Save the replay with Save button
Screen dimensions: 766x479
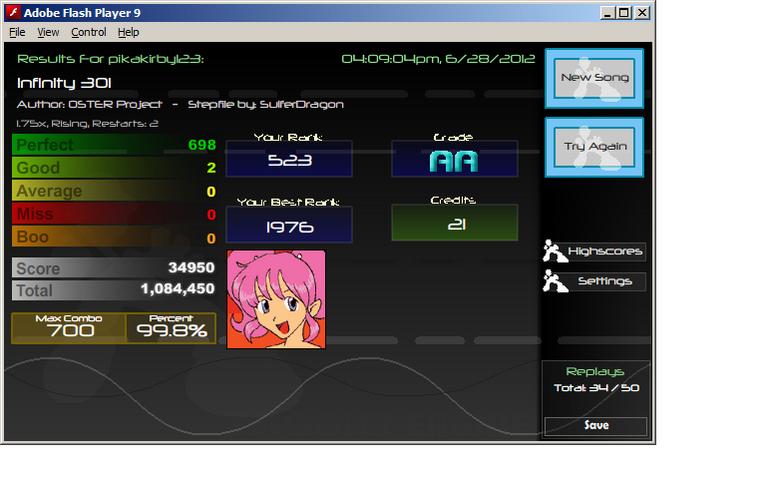tap(596, 426)
